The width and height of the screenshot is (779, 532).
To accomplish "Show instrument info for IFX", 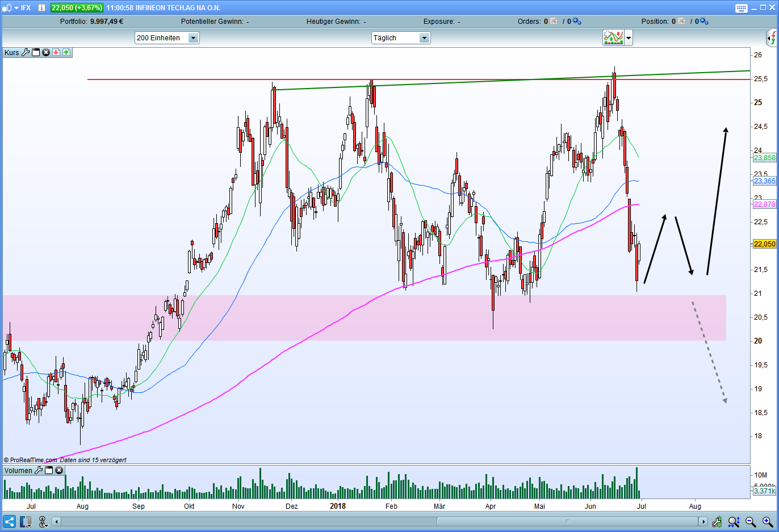I will click(x=41, y=8).
